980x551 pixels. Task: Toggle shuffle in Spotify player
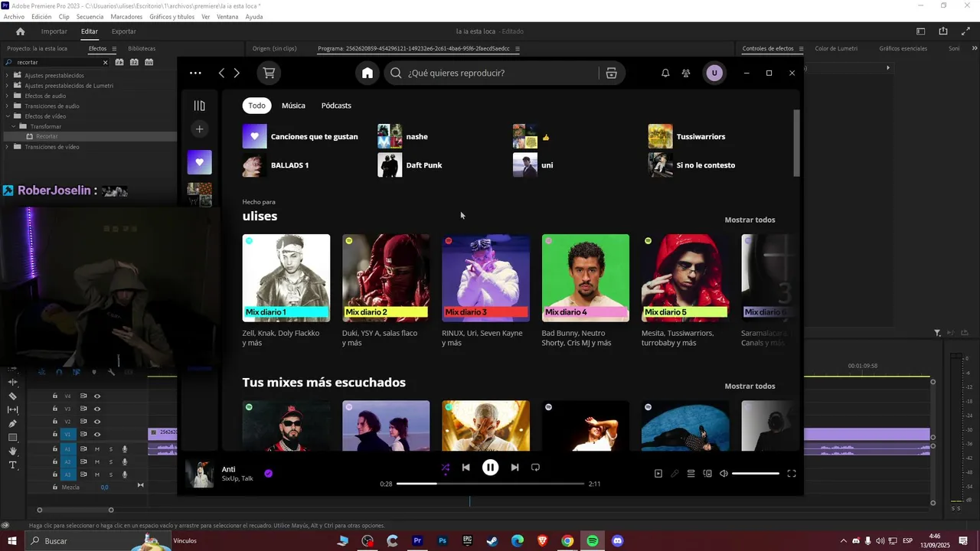(446, 467)
